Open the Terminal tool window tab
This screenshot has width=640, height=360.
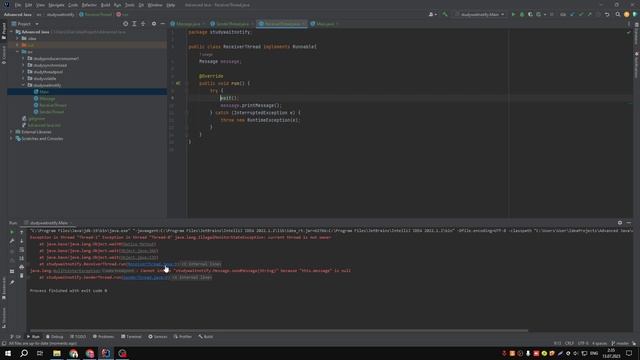coord(131,337)
